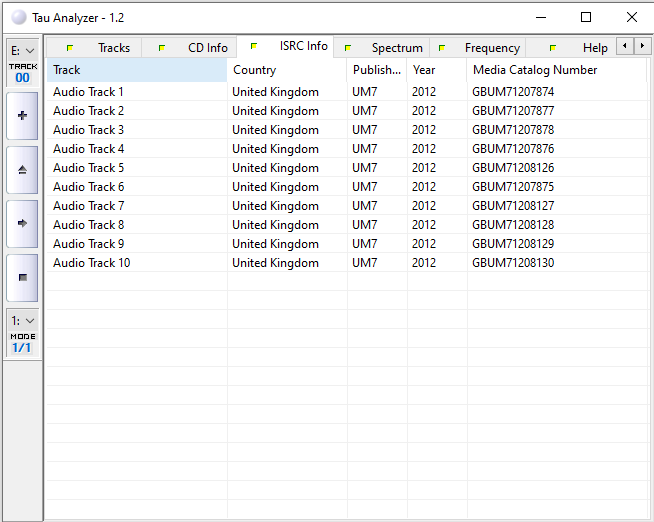Screen dimensions: 654x522
Task: Click UM7 publisher in Audio Track 8 row
Action: (x=365, y=225)
